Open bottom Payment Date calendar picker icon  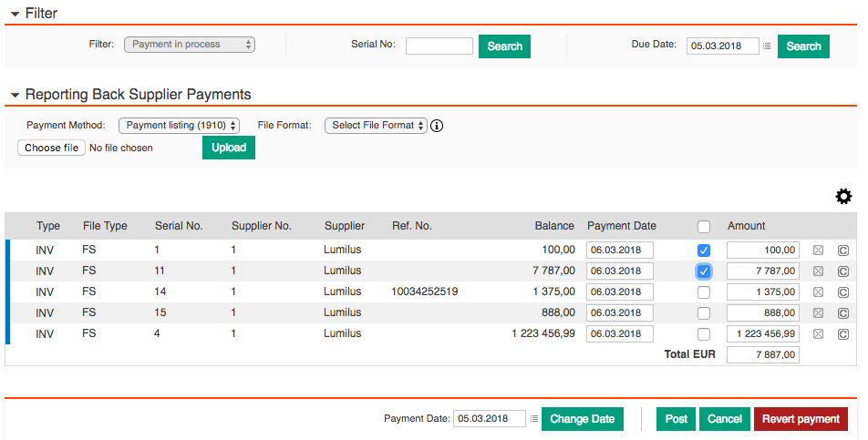click(x=534, y=419)
